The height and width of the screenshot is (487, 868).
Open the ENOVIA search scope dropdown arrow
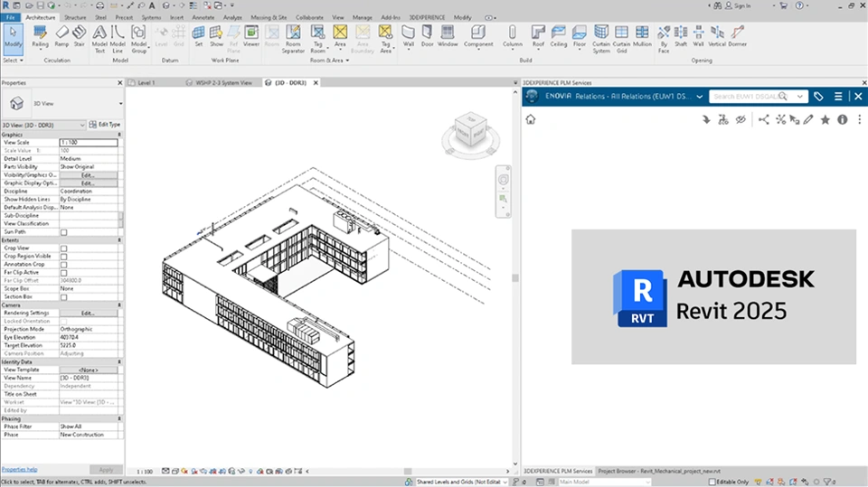800,97
